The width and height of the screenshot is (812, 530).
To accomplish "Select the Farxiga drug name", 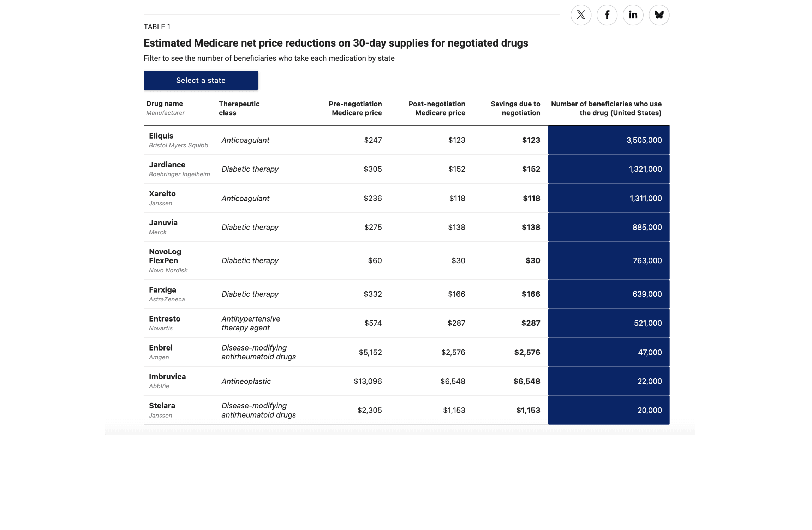I will (x=162, y=290).
